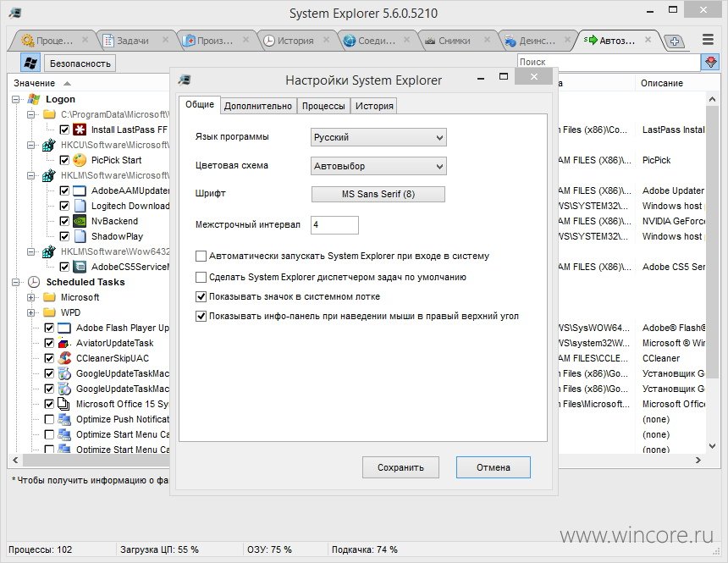
Task: Close the Автозапуск tab
Action: pyautogui.click(x=648, y=40)
